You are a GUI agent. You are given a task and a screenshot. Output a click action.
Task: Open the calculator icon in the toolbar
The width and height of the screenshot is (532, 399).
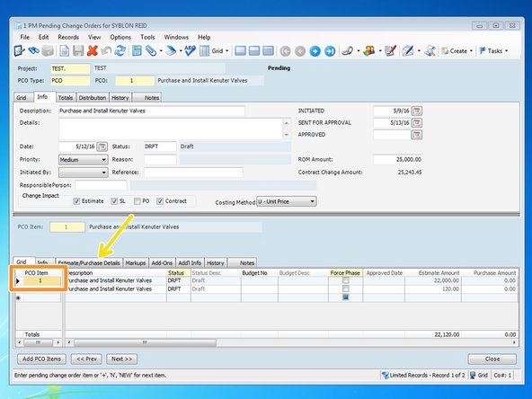pos(137,51)
